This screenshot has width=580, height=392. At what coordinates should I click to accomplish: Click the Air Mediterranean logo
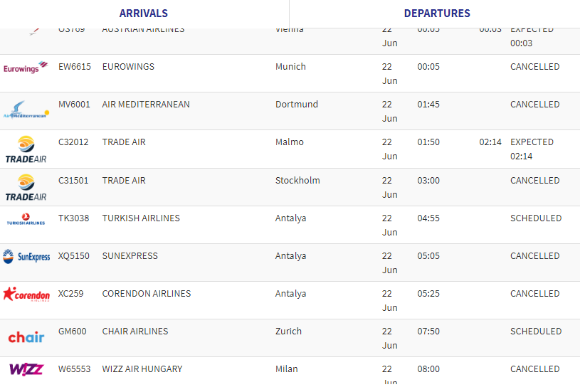pos(26,110)
